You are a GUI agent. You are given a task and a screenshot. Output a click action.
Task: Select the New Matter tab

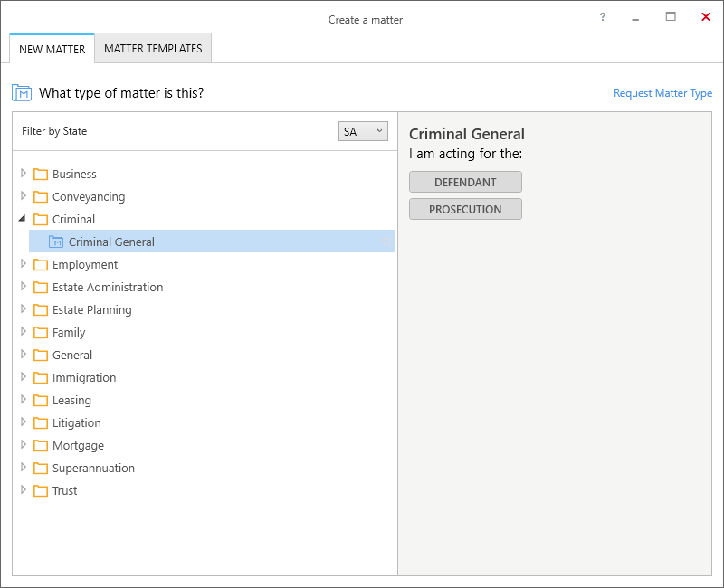pos(52,49)
